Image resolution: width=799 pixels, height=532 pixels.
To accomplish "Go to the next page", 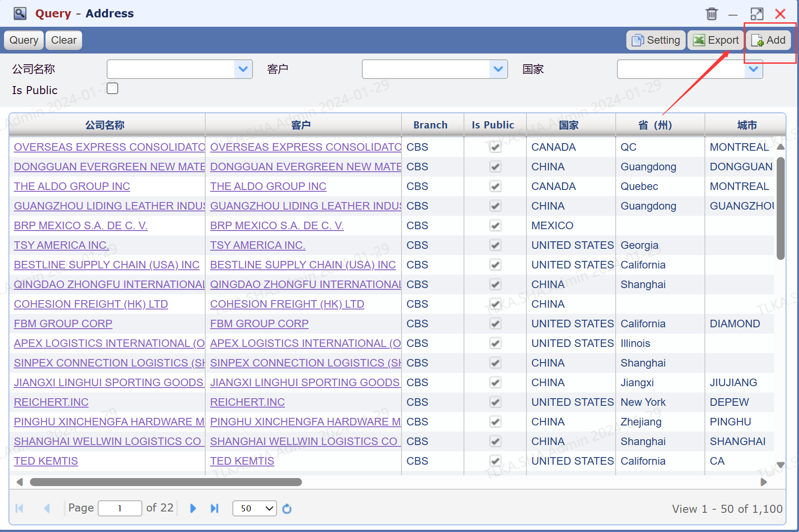I will click(x=193, y=508).
